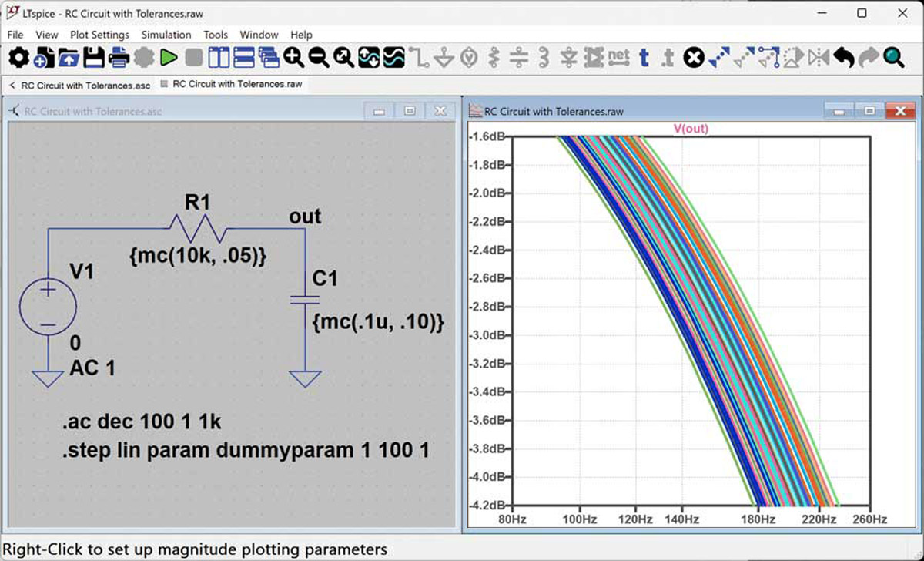Click the Undo arrow icon
Image resolution: width=924 pixels, height=561 pixels.
pos(844,57)
